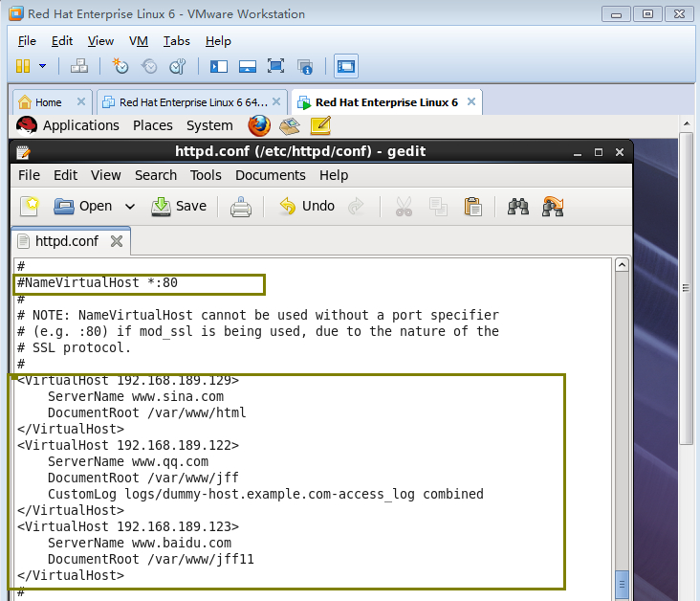Image resolution: width=700 pixels, height=601 pixels.
Task: Open the snapshot manager icon
Action: click(x=178, y=66)
